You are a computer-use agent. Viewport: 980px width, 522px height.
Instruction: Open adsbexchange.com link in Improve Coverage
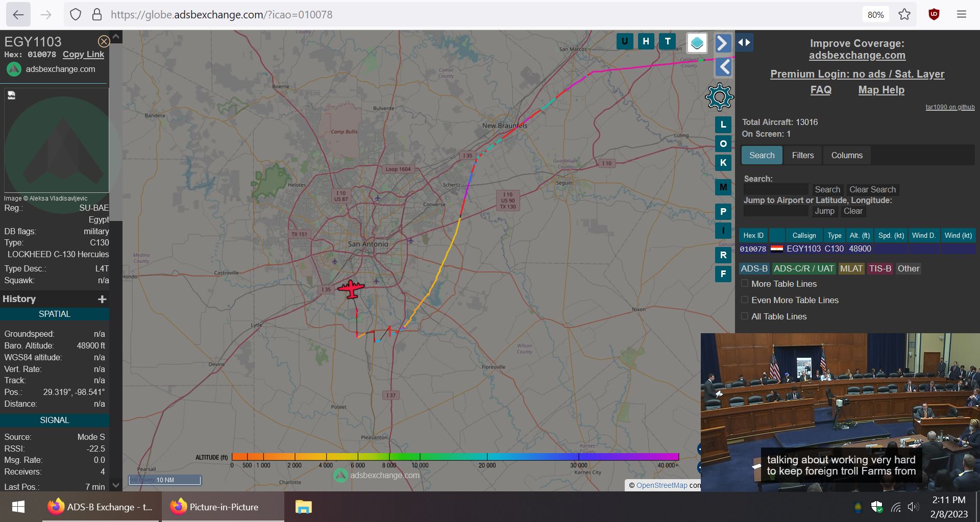click(x=857, y=55)
